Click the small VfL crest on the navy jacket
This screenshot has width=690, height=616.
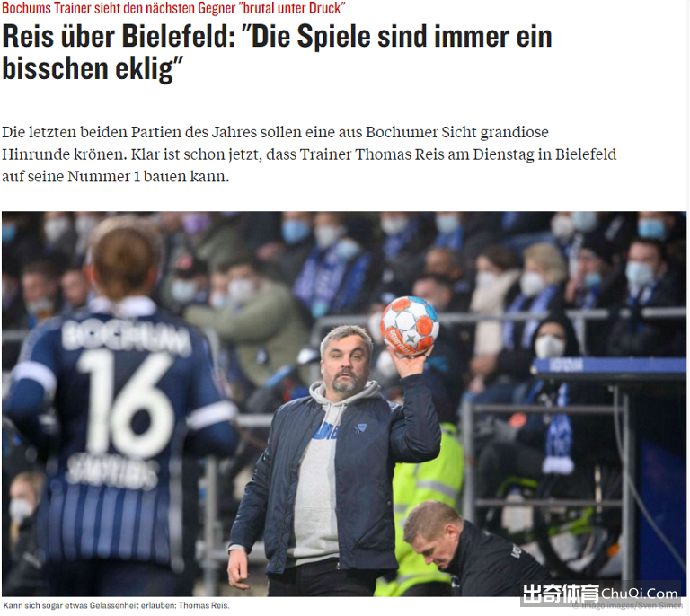(362, 427)
